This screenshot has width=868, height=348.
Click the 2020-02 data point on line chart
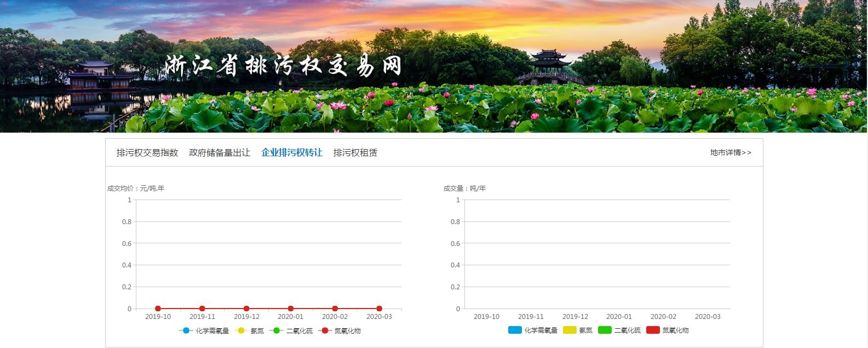click(x=335, y=309)
